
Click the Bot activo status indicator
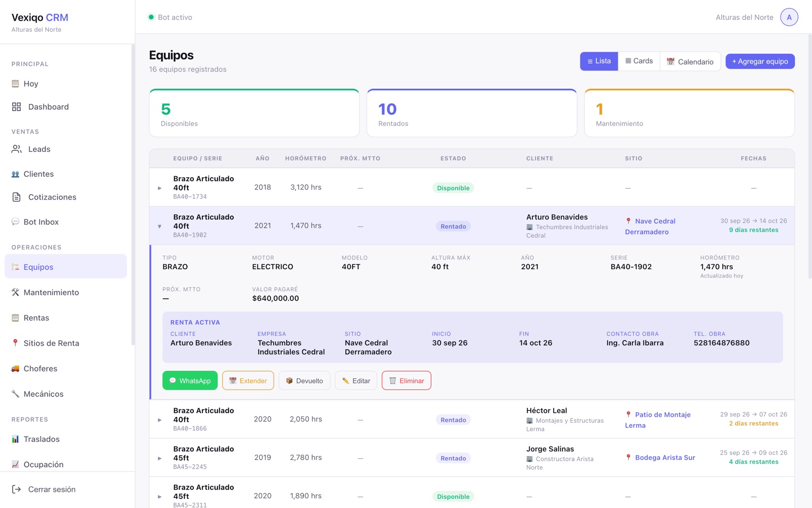tap(170, 17)
